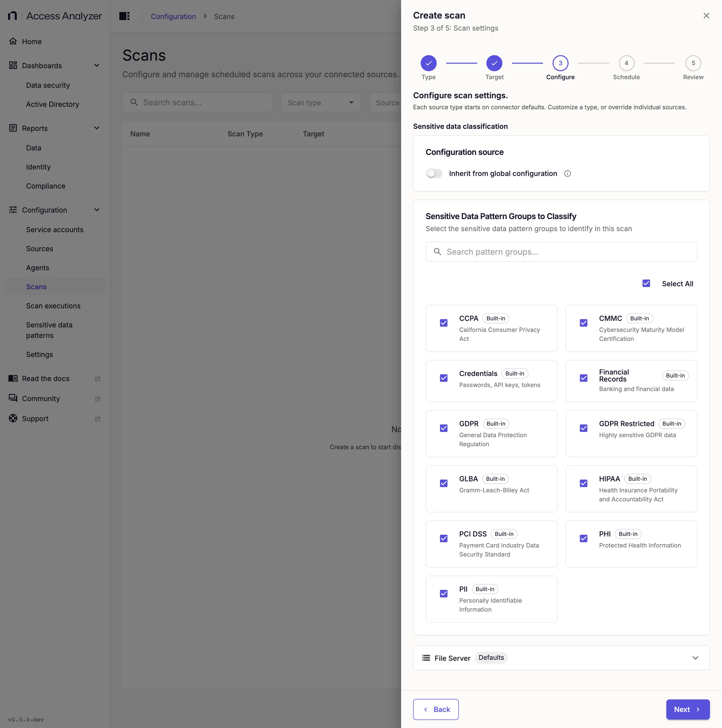Click the Configuration sliders icon
This screenshot has width=722, height=728.
coord(13,210)
